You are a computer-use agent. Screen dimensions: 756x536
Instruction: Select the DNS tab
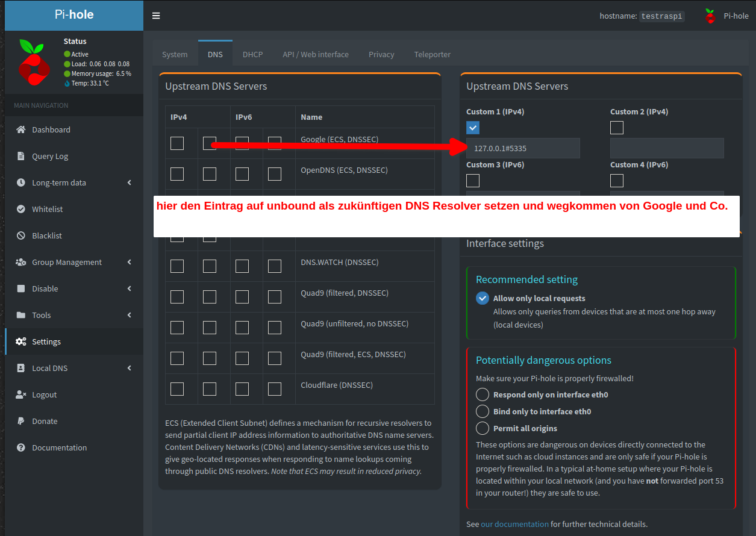[x=215, y=54]
